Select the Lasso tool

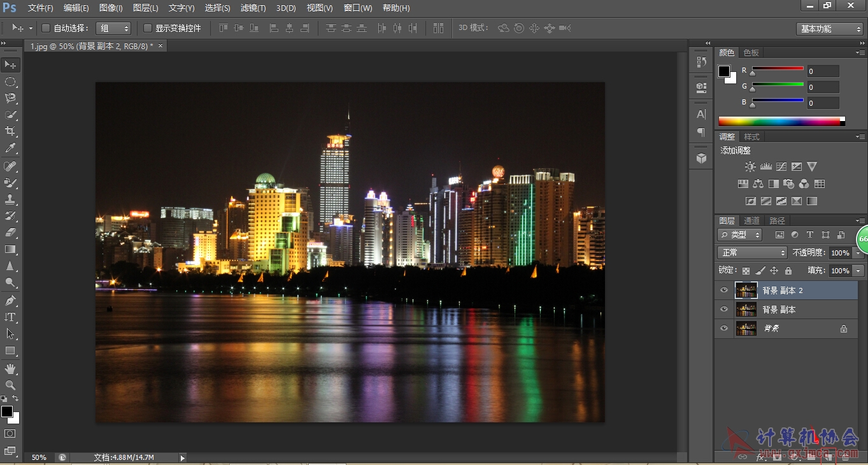11,98
